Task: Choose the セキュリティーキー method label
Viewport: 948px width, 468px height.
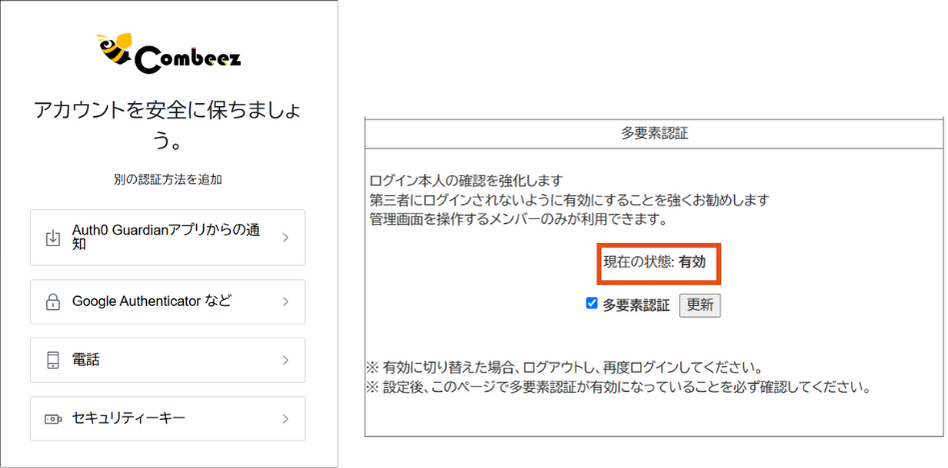Action: click(129, 418)
